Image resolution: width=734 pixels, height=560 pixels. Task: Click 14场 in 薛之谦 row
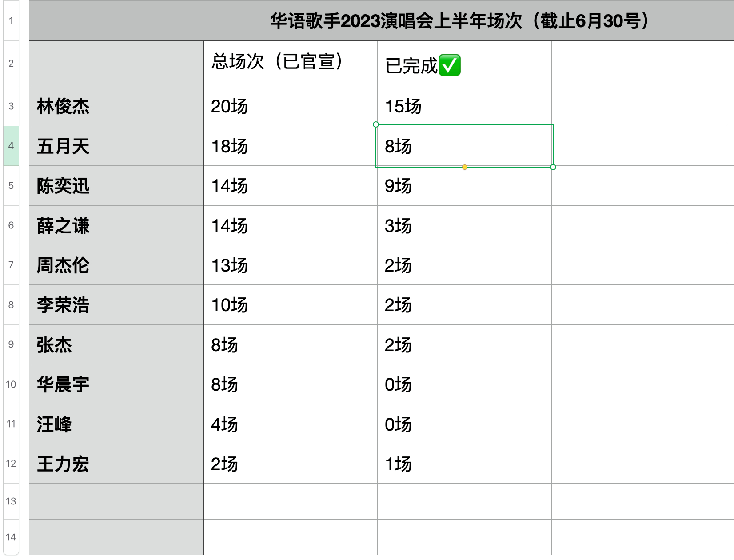290,225
